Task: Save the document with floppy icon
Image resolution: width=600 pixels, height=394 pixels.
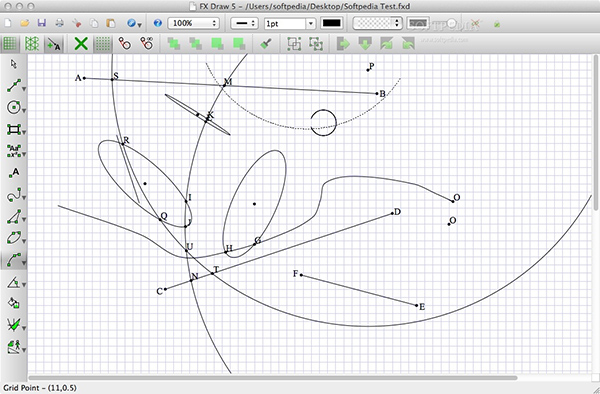Action: point(42,23)
